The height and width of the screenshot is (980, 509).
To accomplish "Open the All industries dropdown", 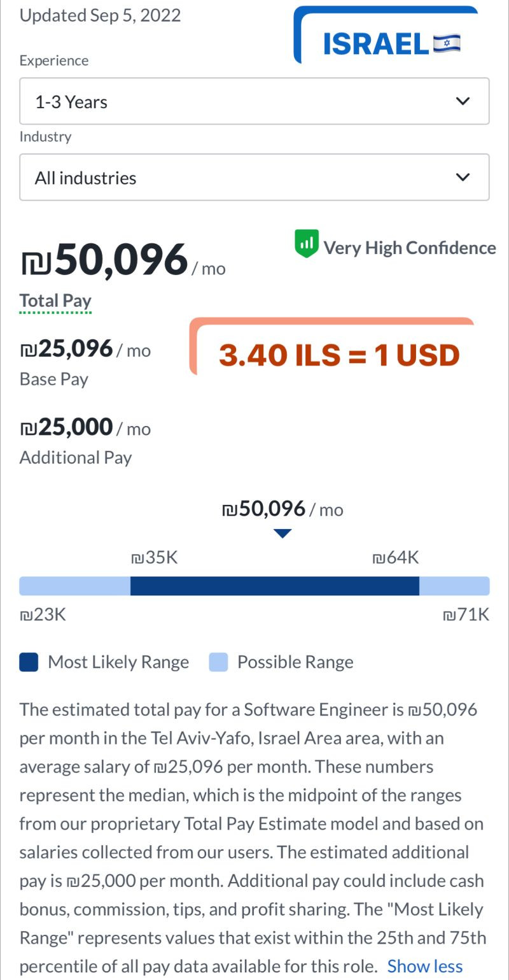I will coord(254,177).
